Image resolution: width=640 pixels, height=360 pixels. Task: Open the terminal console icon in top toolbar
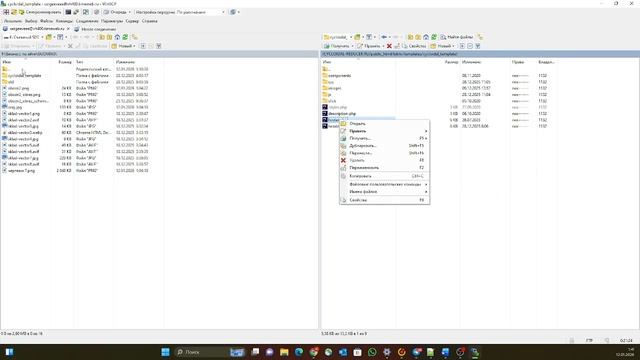68,12
